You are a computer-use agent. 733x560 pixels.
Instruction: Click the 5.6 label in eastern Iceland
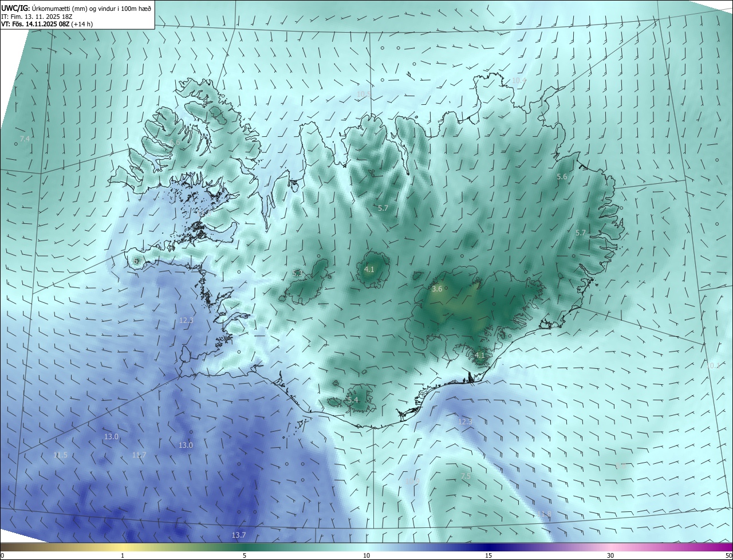click(x=562, y=177)
